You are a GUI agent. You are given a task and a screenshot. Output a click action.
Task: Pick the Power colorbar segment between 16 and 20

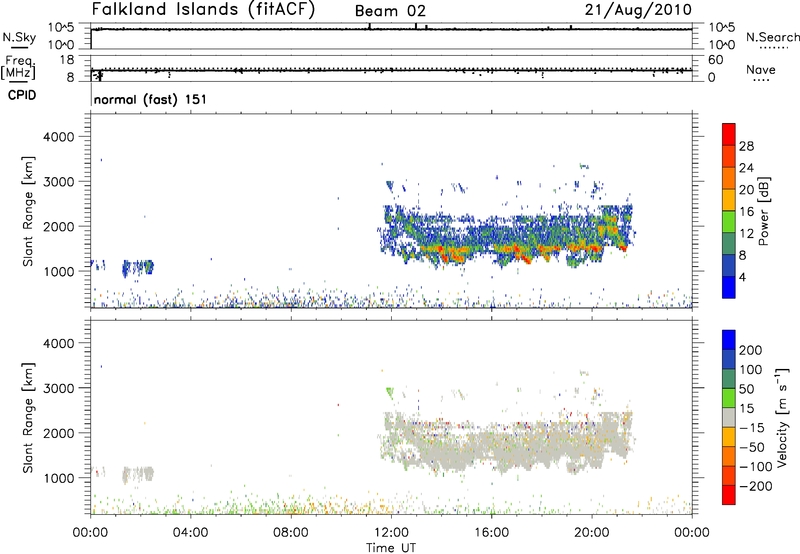[729, 200]
